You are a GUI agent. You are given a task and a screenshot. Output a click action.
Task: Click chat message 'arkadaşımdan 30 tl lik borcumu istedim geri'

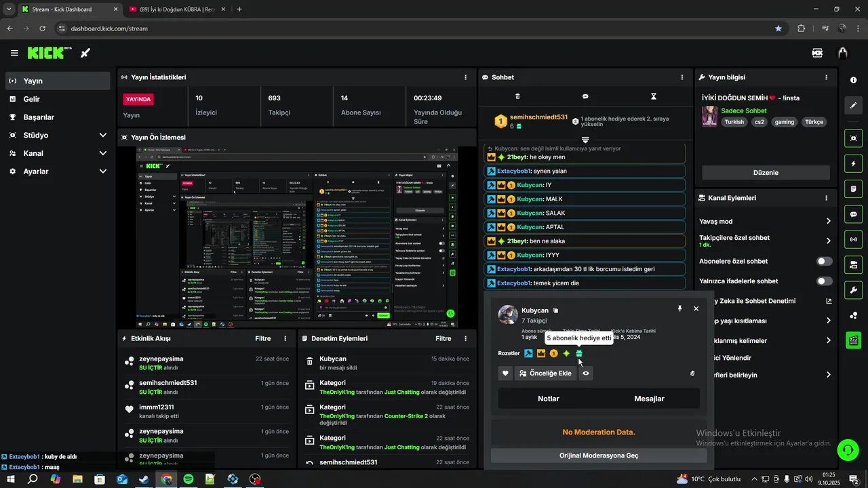pos(585,269)
